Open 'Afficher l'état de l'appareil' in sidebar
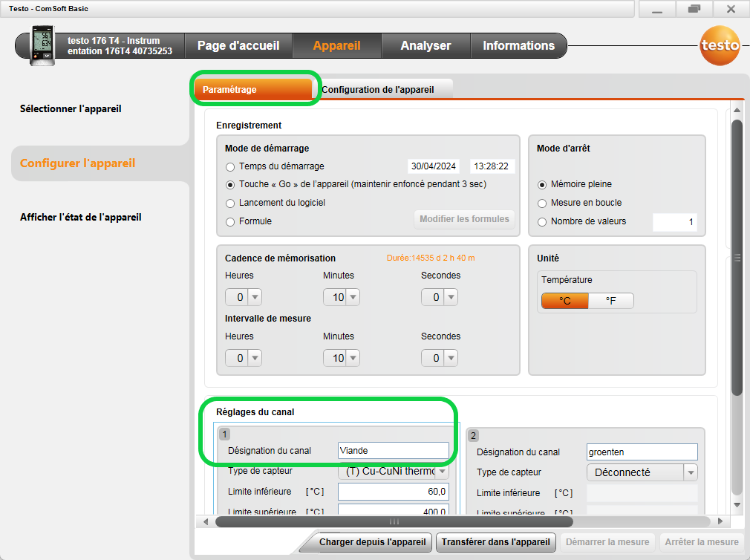 point(80,218)
